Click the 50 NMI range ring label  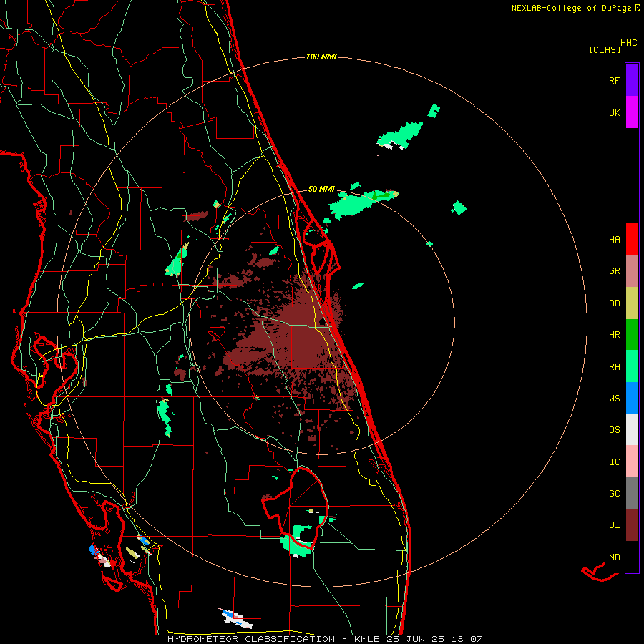click(x=321, y=189)
